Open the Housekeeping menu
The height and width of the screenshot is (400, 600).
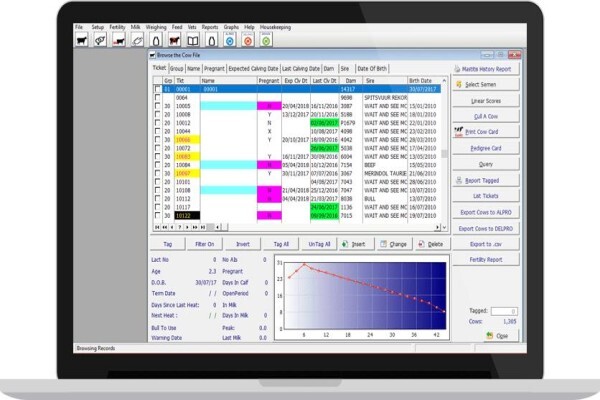(x=276, y=27)
